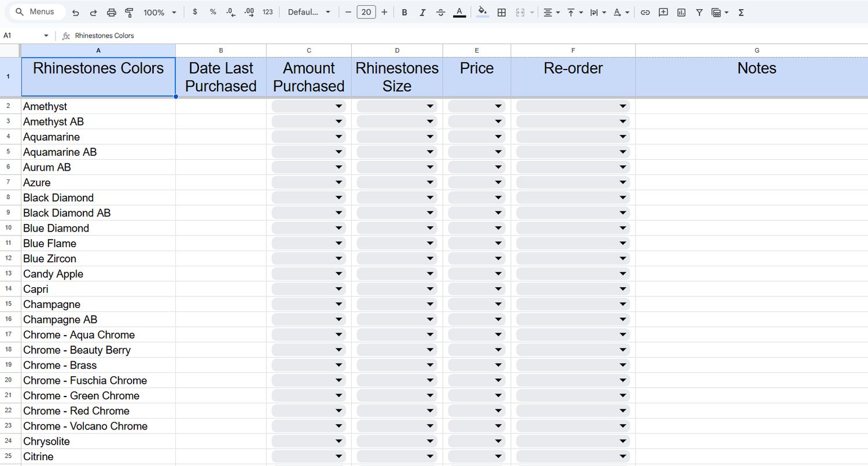Screen dimensions: 868x466
Task: Open the functions (sigma) menu
Action: 741,12
